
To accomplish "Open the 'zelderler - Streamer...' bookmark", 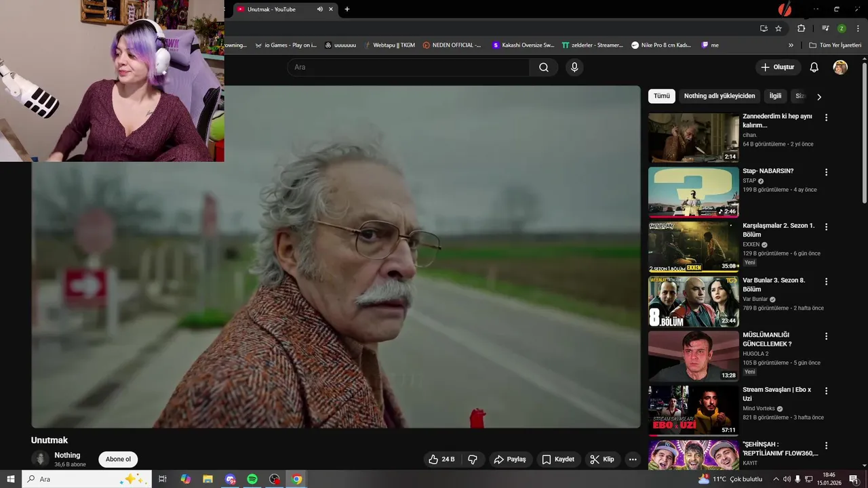I will (x=592, y=45).
